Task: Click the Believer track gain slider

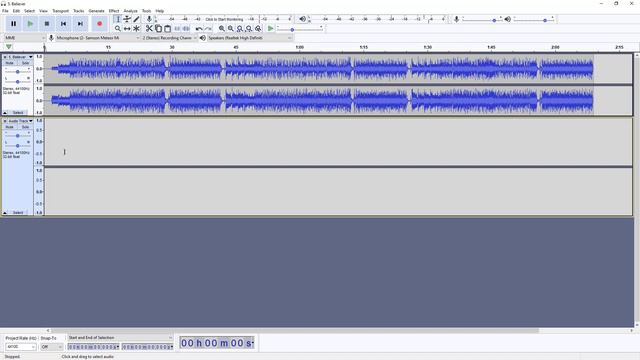Action: coord(18,71)
